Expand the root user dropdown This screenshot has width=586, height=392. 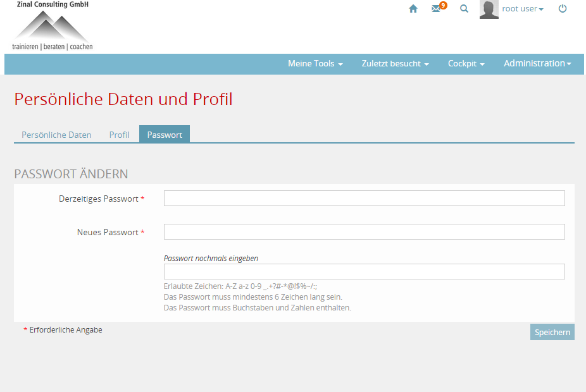(x=523, y=9)
